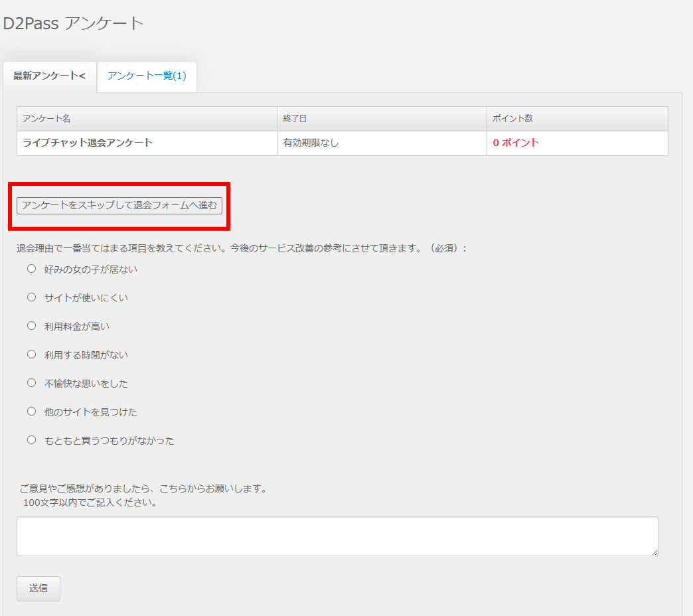Screen dimensions: 693x616
Task: Click アンケートをスキップして退会フォームへ進む button
Action: 118,206
